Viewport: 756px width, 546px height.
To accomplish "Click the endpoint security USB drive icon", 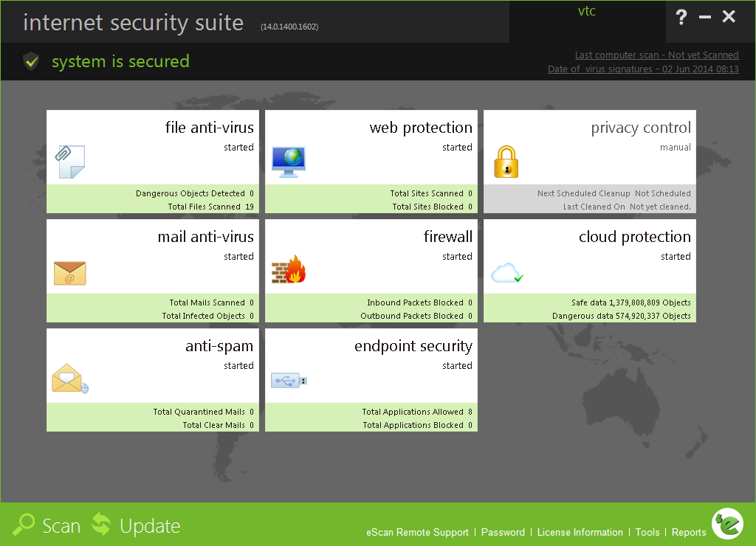I will (289, 381).
